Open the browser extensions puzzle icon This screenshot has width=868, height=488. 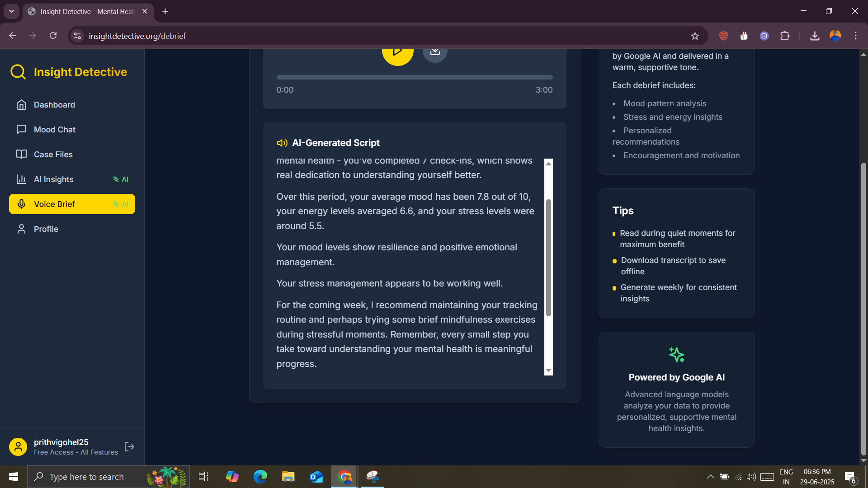coord(785,36)
